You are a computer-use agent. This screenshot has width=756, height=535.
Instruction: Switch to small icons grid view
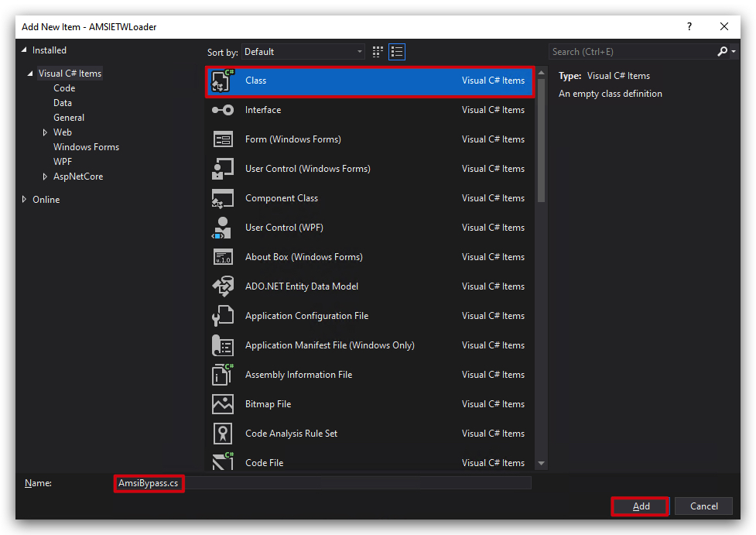click(378, 52)
